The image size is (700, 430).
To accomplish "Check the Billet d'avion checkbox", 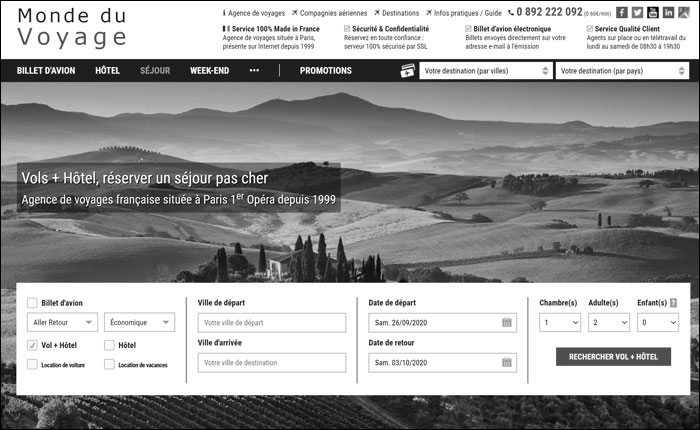I will pyautogui.click(x=32, y=303).
